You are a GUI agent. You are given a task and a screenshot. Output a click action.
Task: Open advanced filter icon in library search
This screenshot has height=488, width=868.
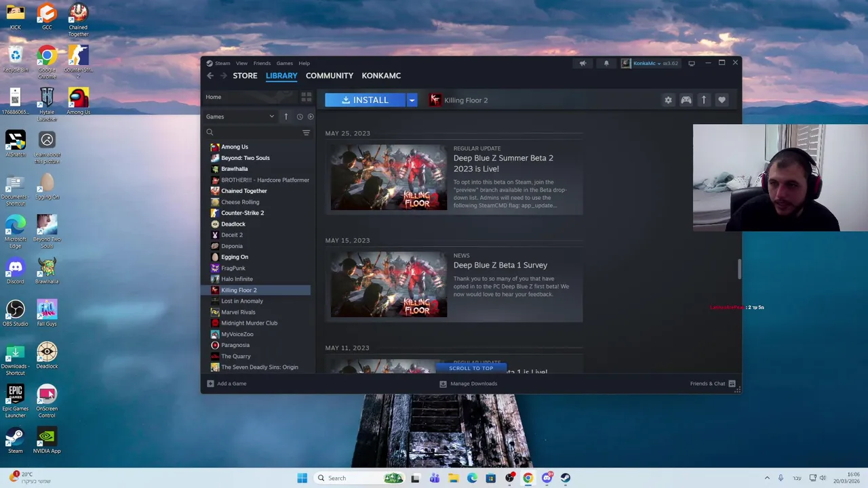coord(307,133)
